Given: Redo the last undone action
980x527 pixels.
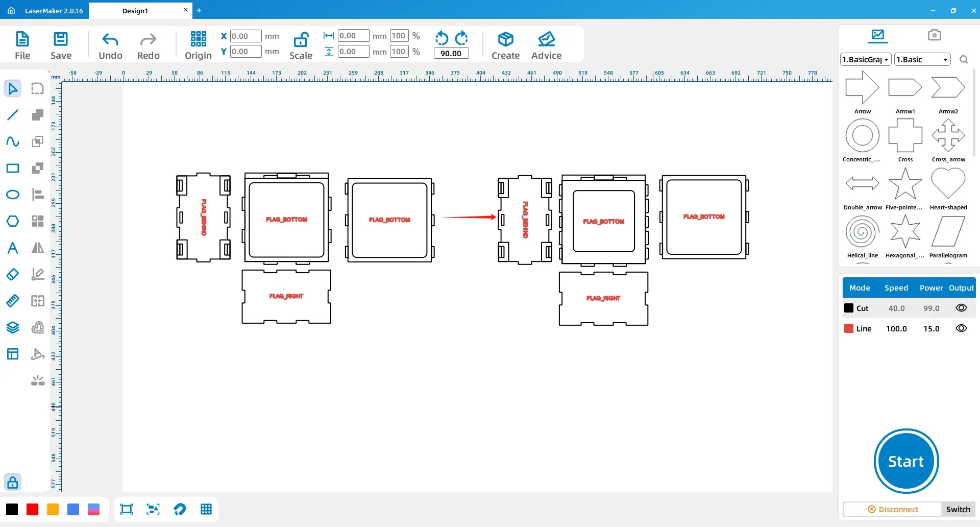Looking at the screenshot, I should pos(149,45).
